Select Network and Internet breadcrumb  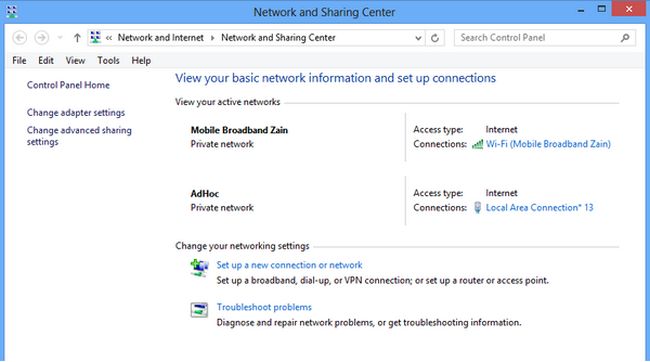pyautogui.click(x=161, y=38)
